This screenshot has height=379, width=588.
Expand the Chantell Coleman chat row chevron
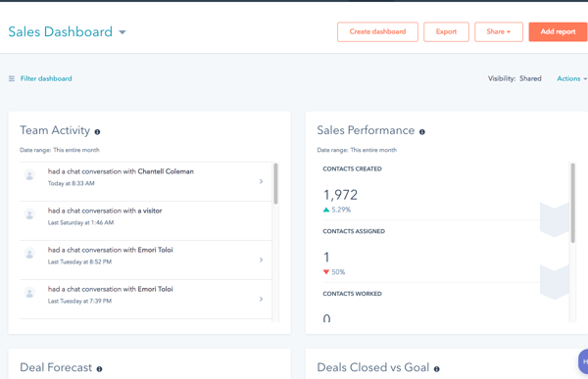261,181
